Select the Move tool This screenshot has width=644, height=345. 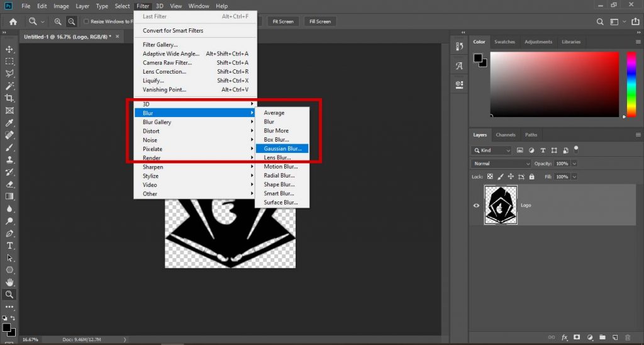(x=9, y=49)
